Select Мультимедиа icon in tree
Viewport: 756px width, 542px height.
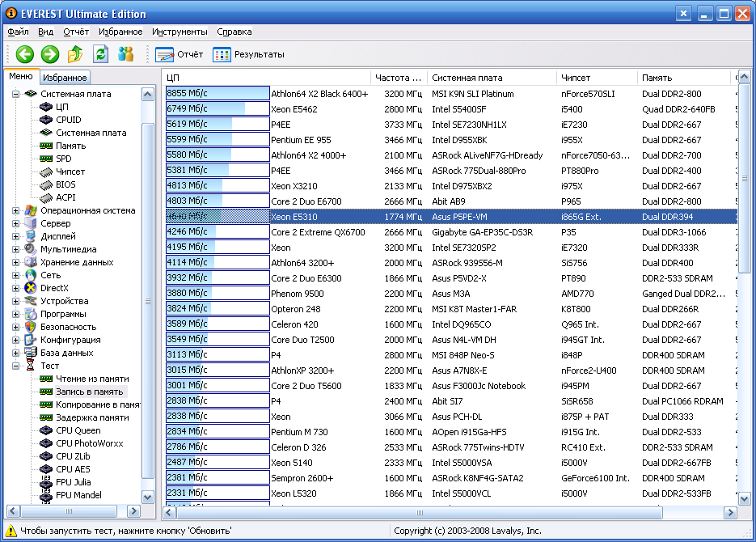31,249
